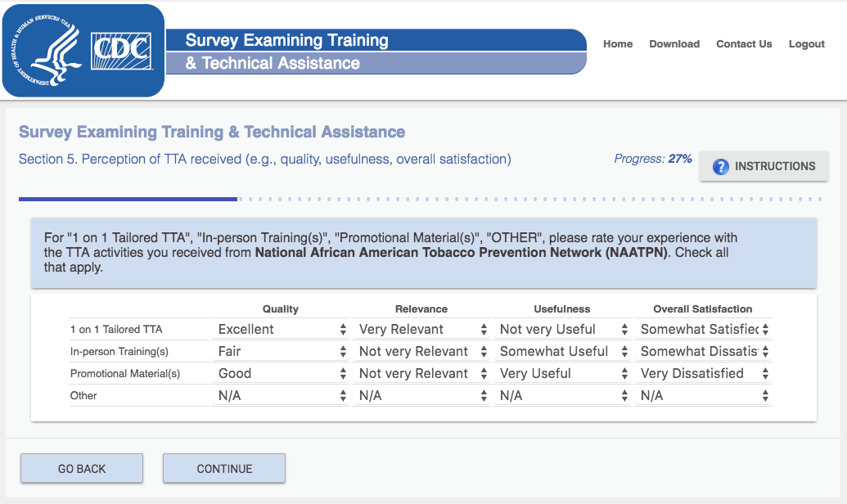Open Quality dropdown for 1 on 1 Tailored TTA
This screenshot has width=847, height=504.
point(281,330)
